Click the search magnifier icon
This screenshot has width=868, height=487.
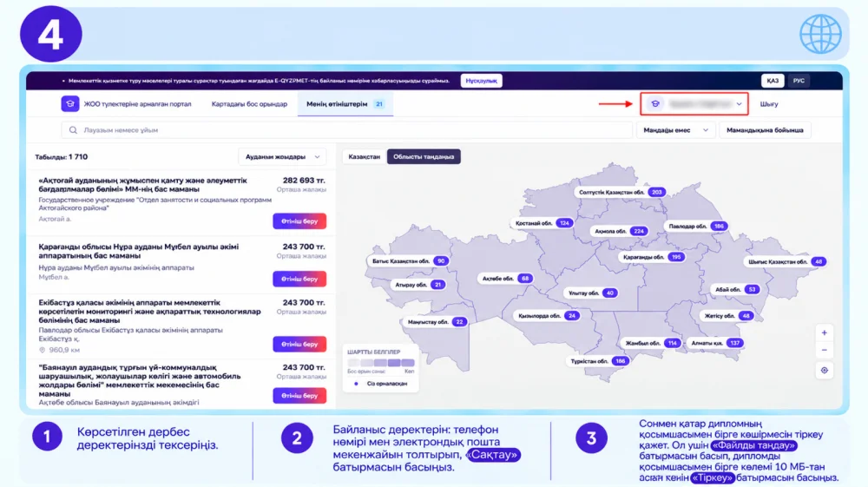[x=73, y=130]
